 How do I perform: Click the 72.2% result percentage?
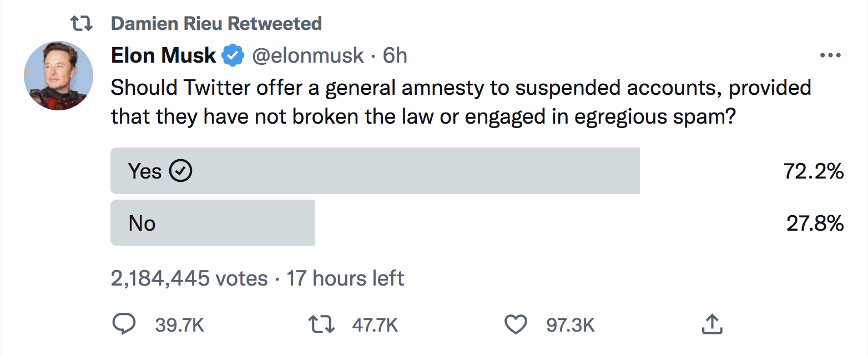point(814,171)
